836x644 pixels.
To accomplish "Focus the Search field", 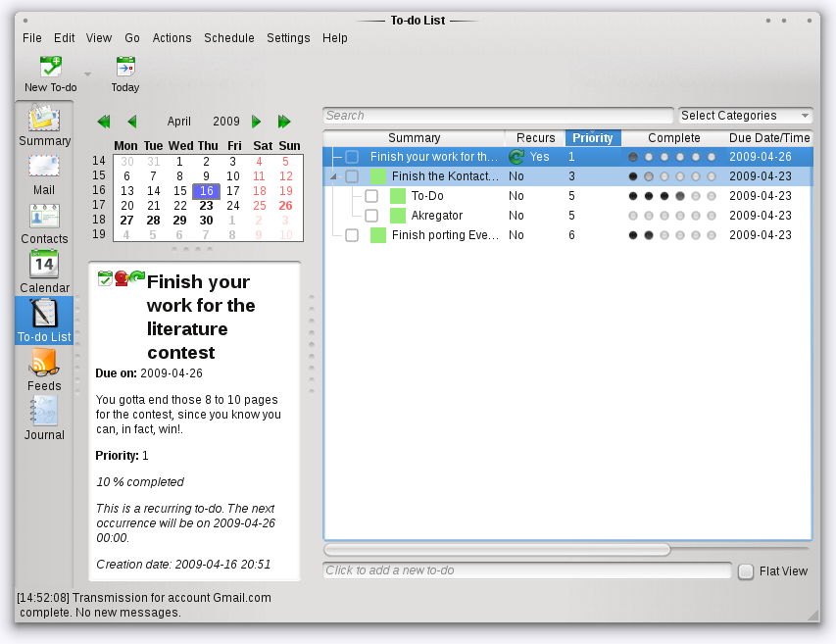I will [x=498, y=116].
